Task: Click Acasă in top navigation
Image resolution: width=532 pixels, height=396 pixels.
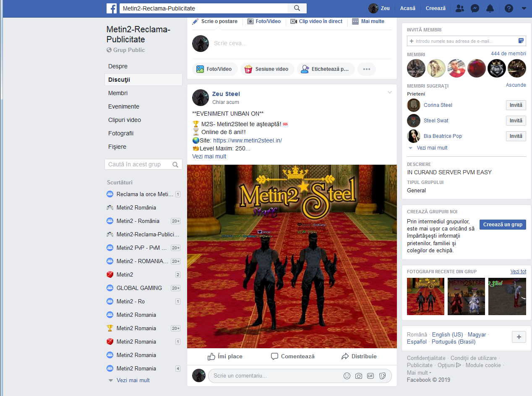Action: pyautogui.click(x=408, y=8)
